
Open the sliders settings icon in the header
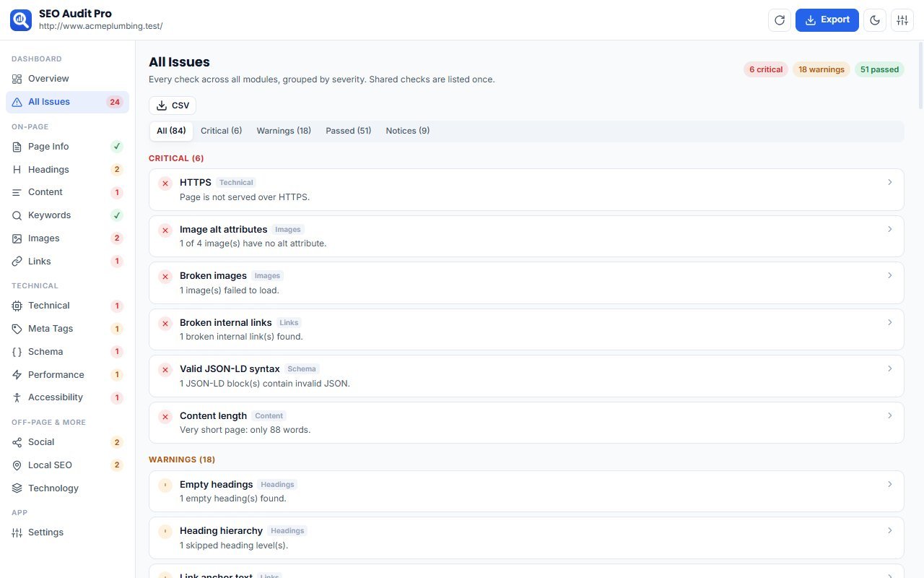(902, 20)
